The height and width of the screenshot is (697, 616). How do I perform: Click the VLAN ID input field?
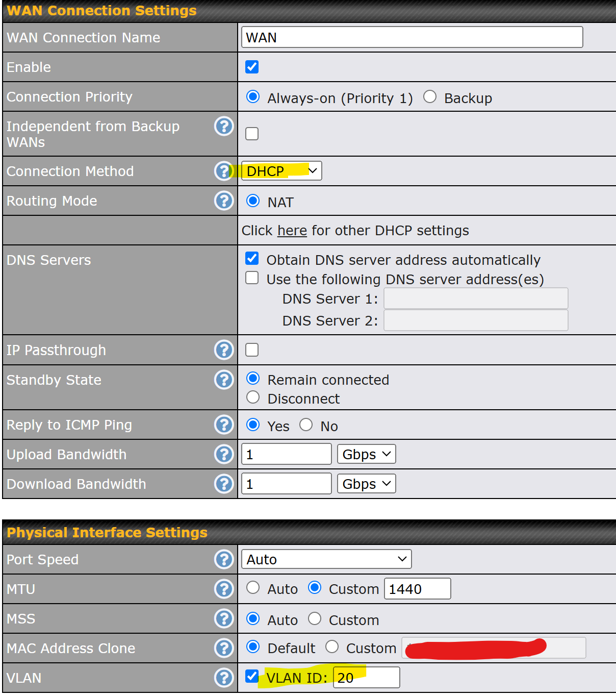coord(366,677)
